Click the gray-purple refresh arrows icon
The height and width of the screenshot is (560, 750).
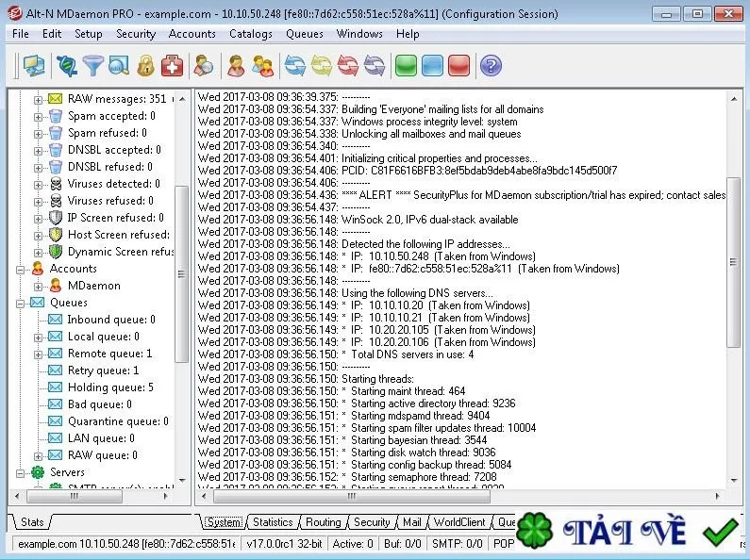point(375,66)
